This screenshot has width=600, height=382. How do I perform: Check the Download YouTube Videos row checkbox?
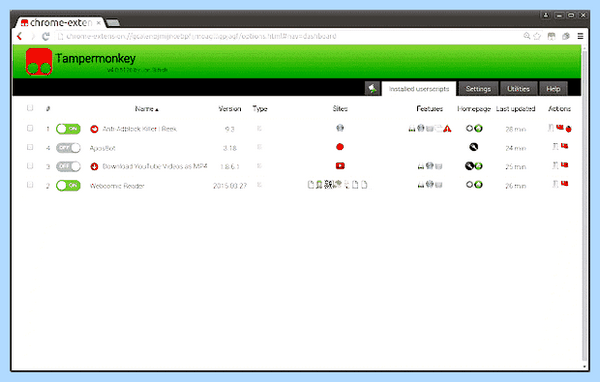[x=30, y=166]
